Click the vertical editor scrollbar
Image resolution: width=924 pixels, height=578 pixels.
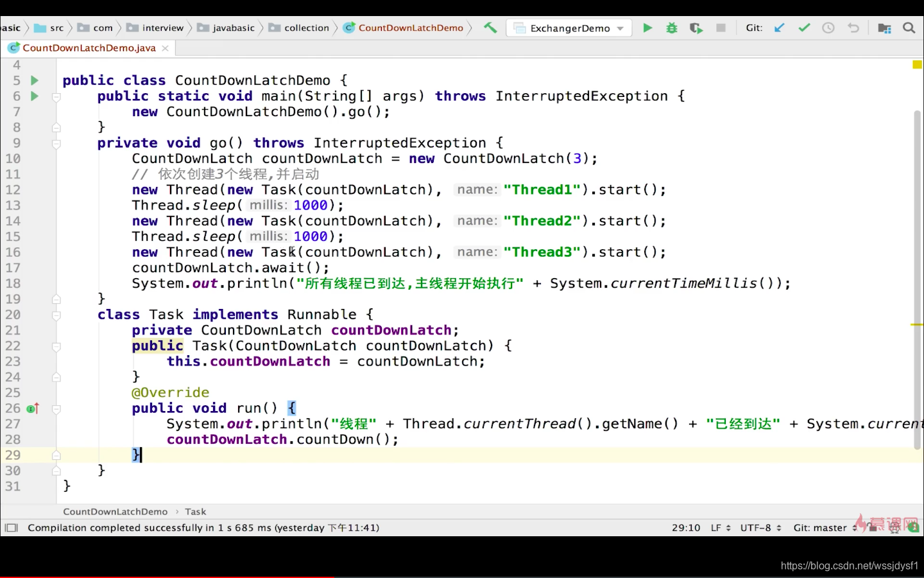point(918,279)
